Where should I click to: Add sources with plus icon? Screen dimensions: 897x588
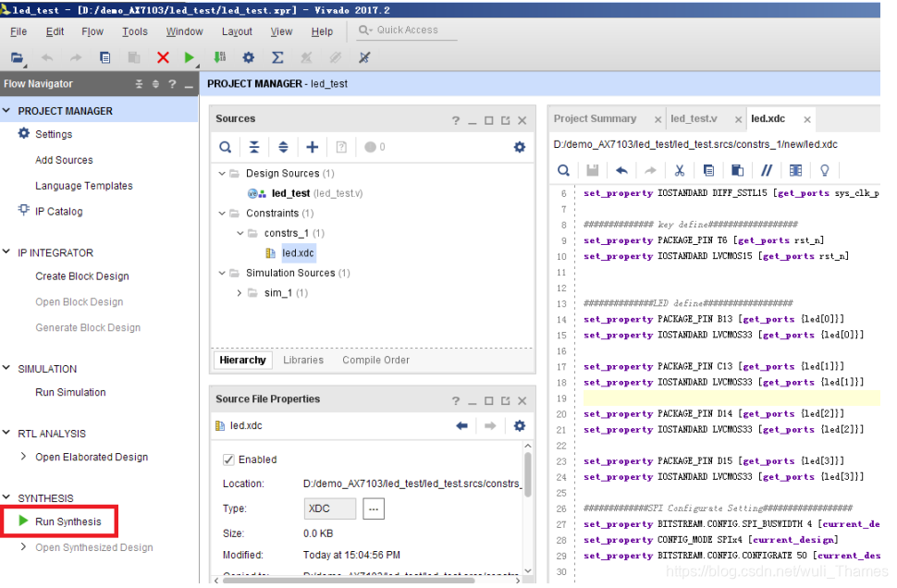click(313, 147)
